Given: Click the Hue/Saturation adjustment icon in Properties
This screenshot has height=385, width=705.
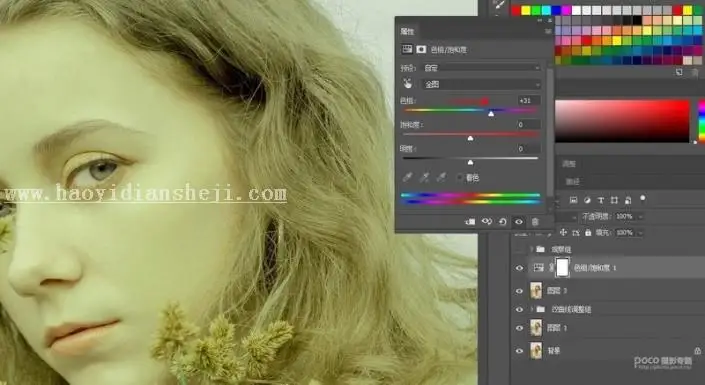Looking at the screenshot, I should click(407, 49).
